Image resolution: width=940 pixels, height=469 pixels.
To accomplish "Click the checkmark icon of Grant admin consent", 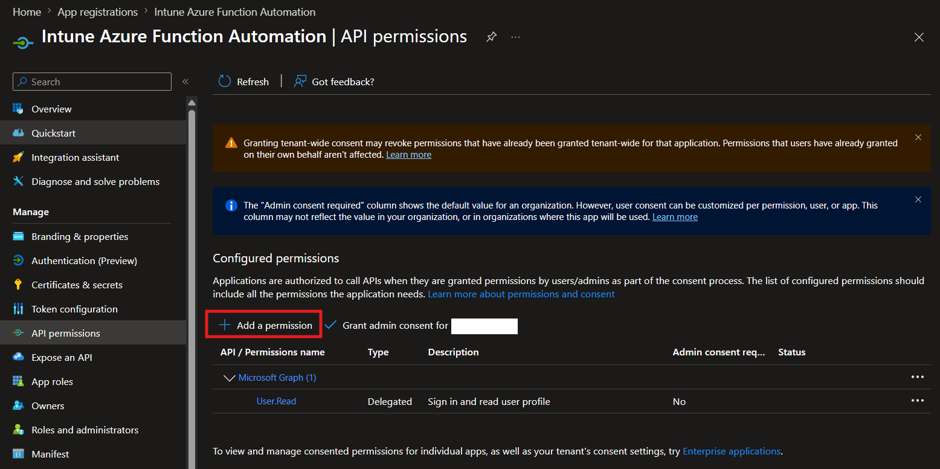I will click(330, 325).
